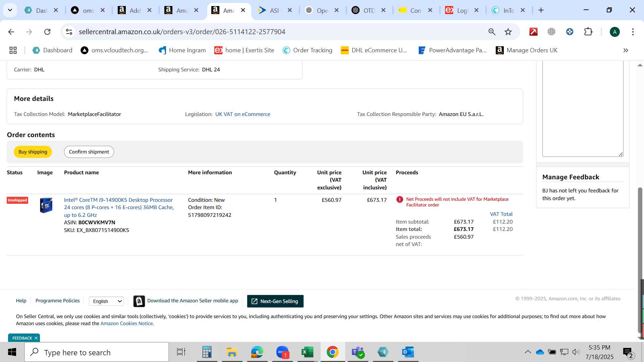Open the Windows Start menu
Image resolution: width=644 pixels, height=362 pixels.
(12, 352)
